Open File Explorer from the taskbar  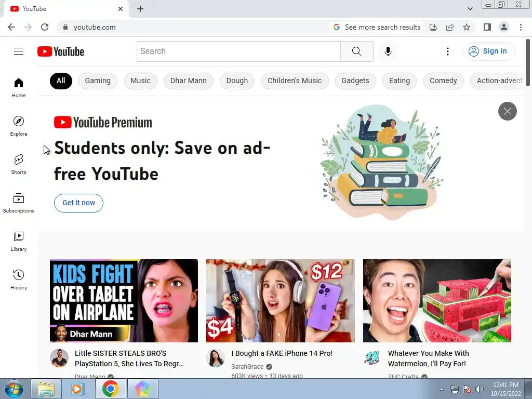click(x=46, y=389)
